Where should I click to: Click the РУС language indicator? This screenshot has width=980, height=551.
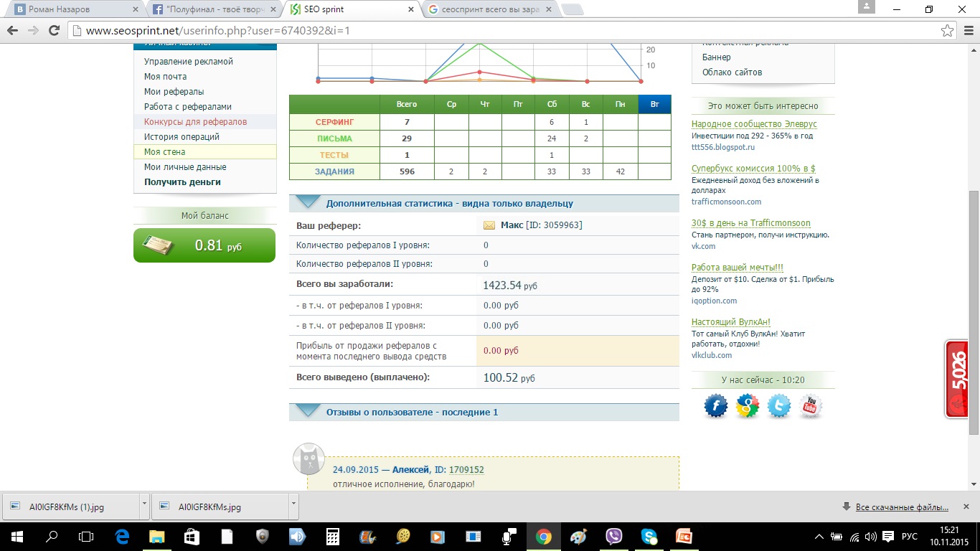point(909,537)
